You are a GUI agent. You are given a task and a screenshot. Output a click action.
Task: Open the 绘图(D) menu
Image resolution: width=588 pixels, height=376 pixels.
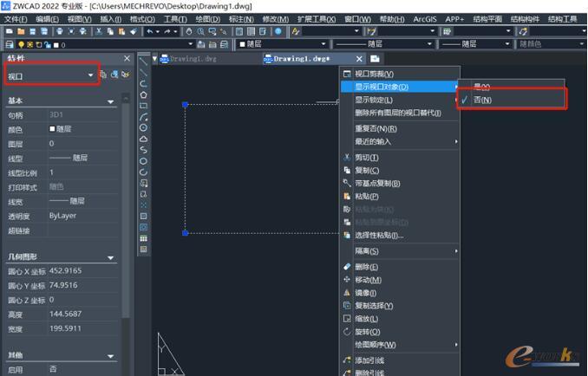pyautogui.click(x=208, y=19)
